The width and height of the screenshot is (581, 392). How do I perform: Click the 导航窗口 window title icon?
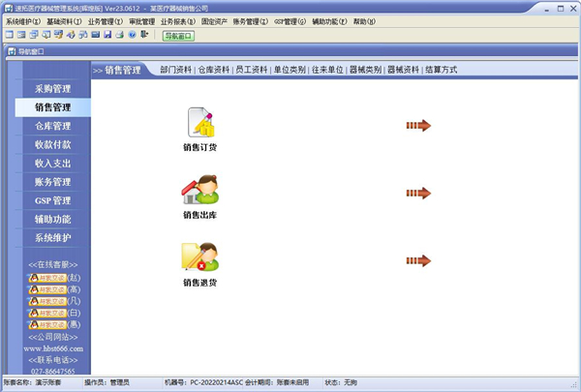coord(12,51)
